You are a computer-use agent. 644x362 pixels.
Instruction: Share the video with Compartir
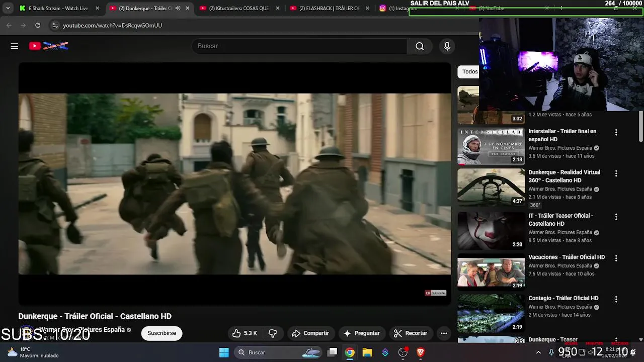tap(310, 333)
